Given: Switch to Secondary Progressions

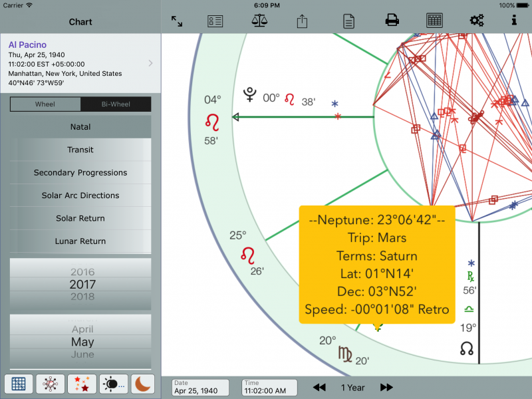Looking at the screenshot, I should tap(80, 172).
